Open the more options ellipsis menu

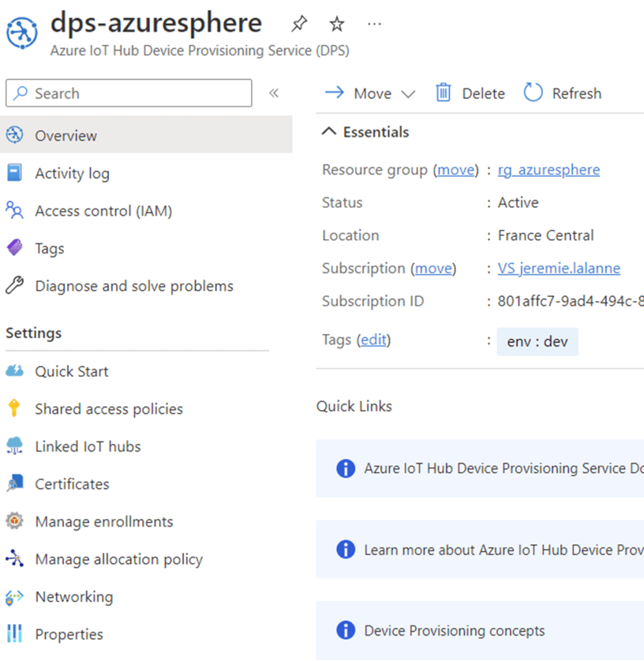pyautogui.click(x=374, y=23)
